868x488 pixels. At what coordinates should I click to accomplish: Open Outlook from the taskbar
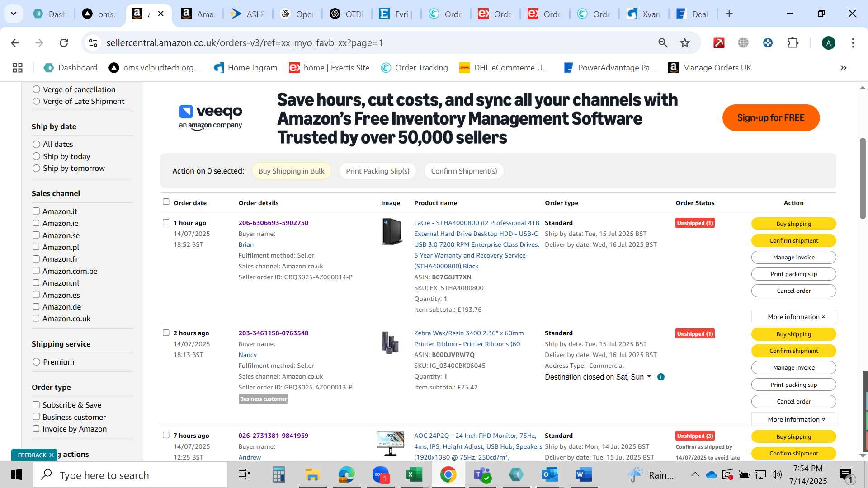click(550, 475)
